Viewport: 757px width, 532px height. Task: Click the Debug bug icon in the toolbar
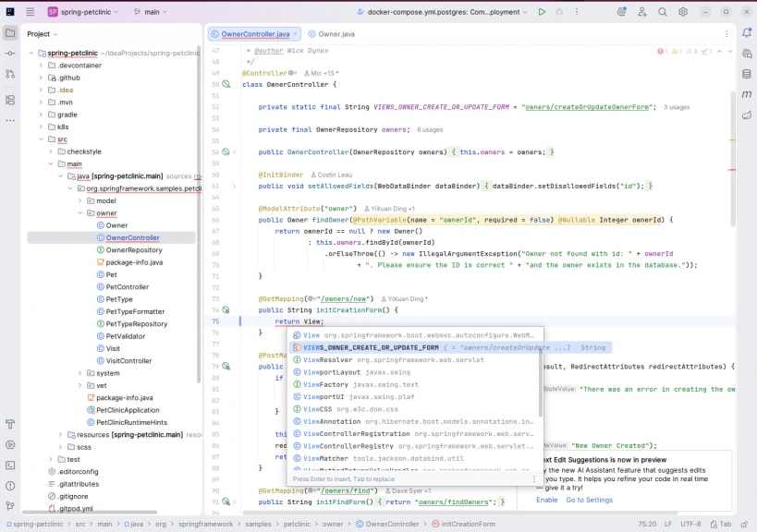(561, 12)
